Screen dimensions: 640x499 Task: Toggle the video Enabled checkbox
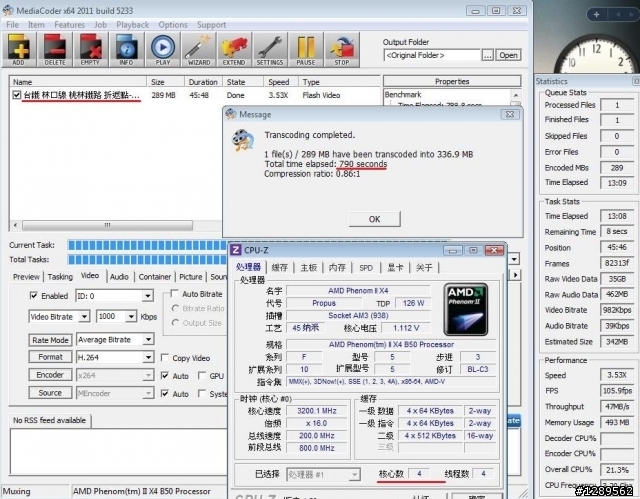coord(34,295)
